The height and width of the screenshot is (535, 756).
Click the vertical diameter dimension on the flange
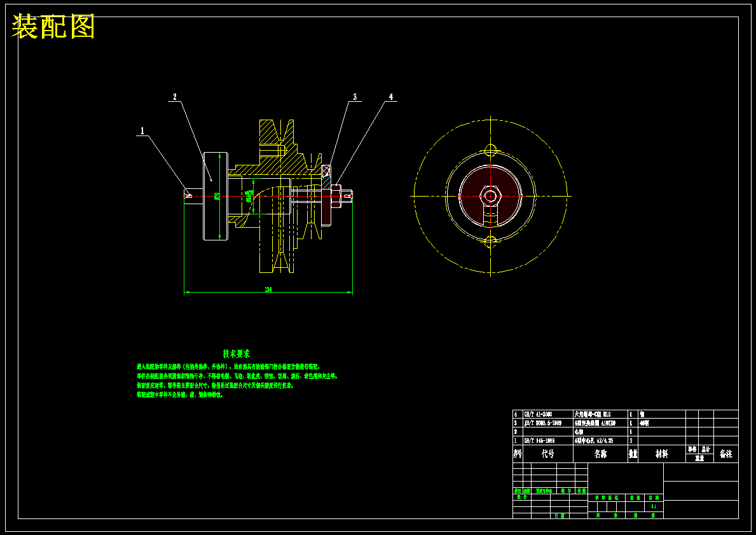pos(218,196)
